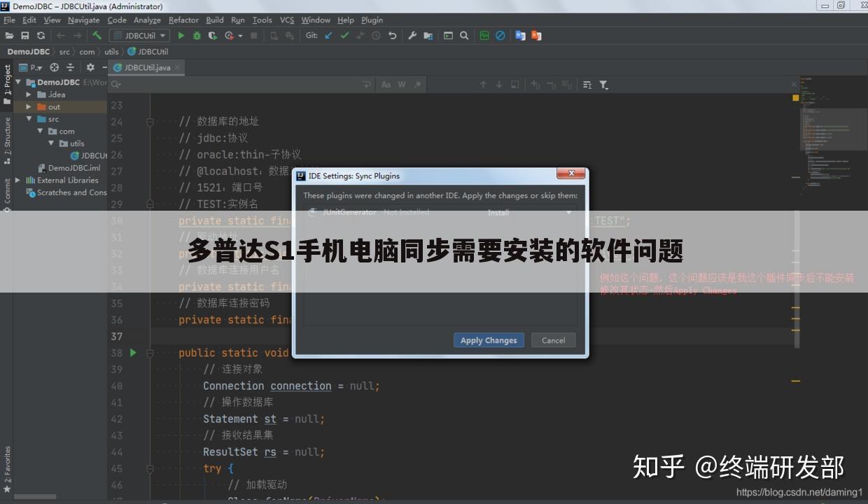Open the Navigate menu

tap(83, 20)
